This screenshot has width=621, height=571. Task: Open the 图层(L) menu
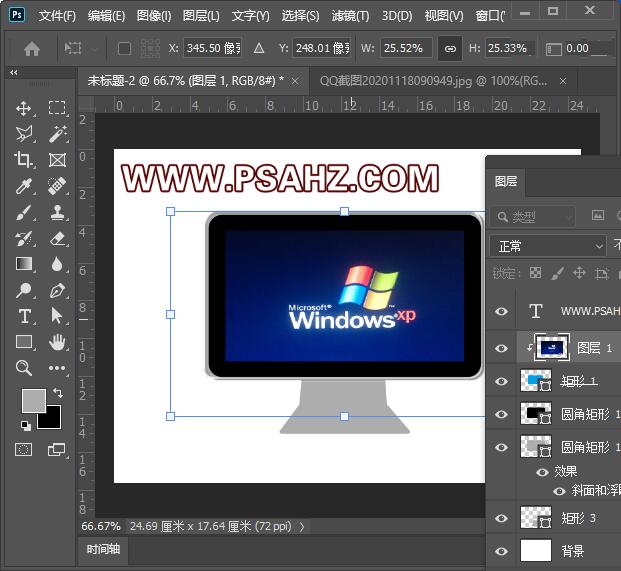tap(201, 16)
